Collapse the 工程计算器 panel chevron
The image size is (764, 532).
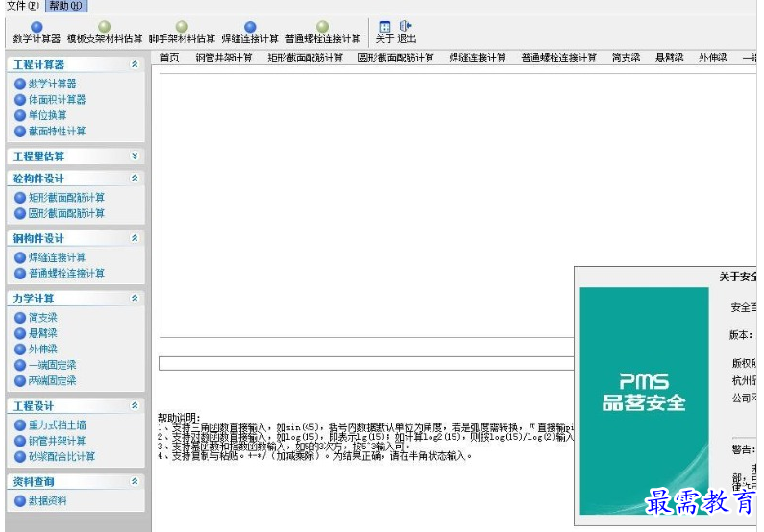pyautogui.click(x=135, y=64)
